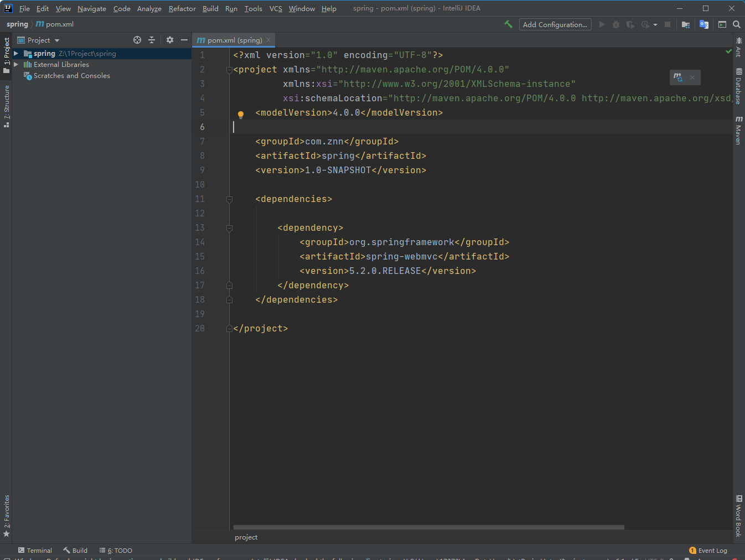
Task: Click line number 10 in the gutter
Action: click(x=199, y=185)
